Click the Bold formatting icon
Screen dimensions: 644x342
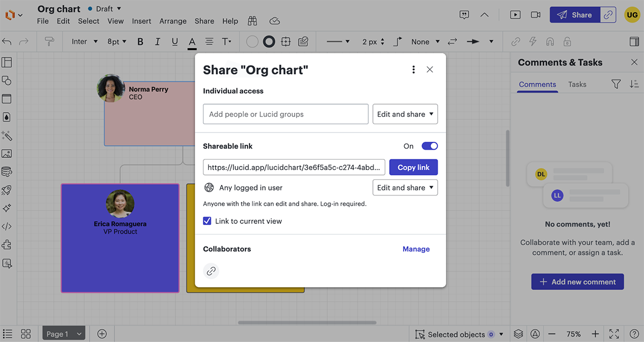tap(140, 41)
